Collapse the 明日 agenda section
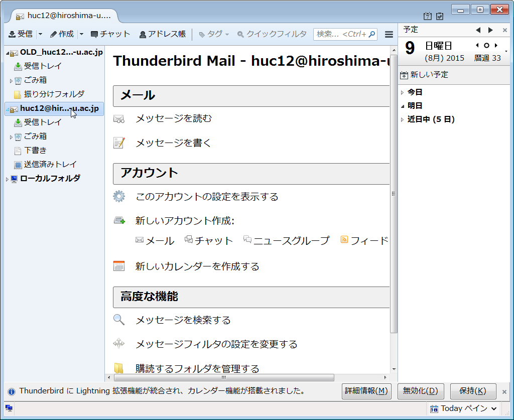514x420 pixels. click(x=402, y=106)
